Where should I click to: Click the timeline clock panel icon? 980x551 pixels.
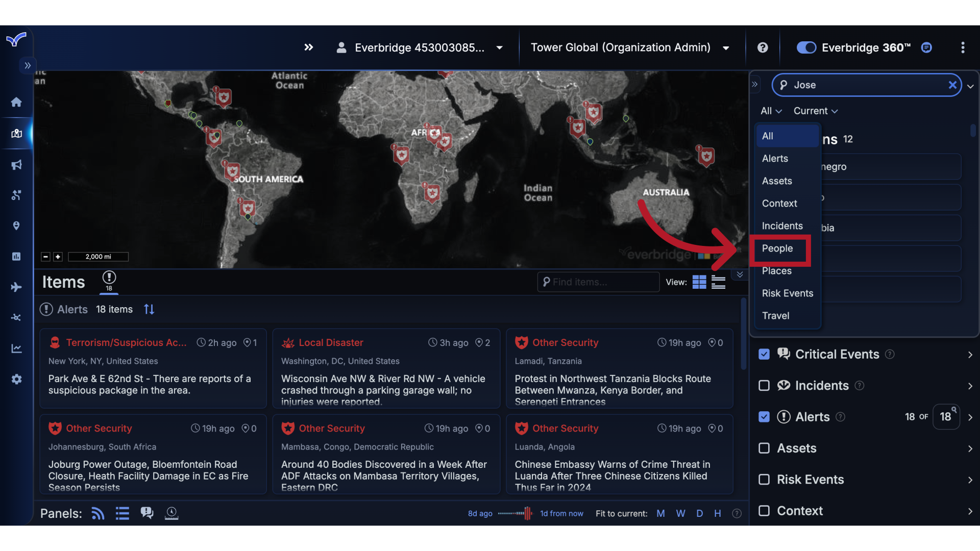click(171, 513)
